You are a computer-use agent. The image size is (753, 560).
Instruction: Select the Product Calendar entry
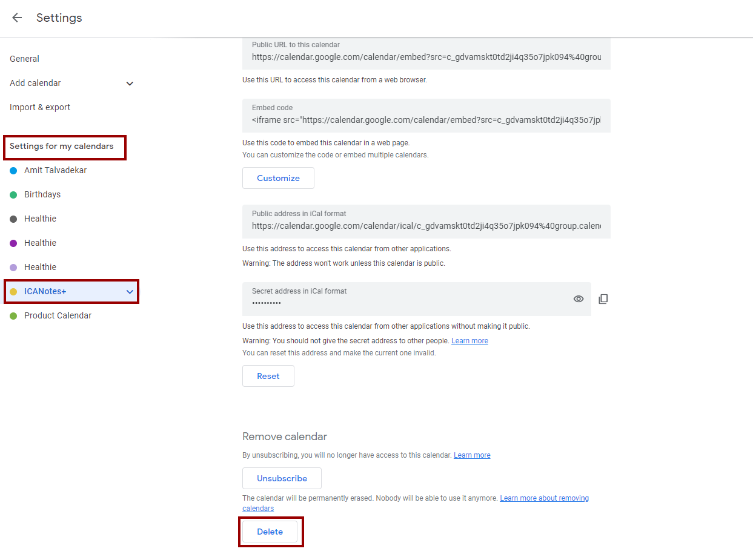tap(58, 315)
